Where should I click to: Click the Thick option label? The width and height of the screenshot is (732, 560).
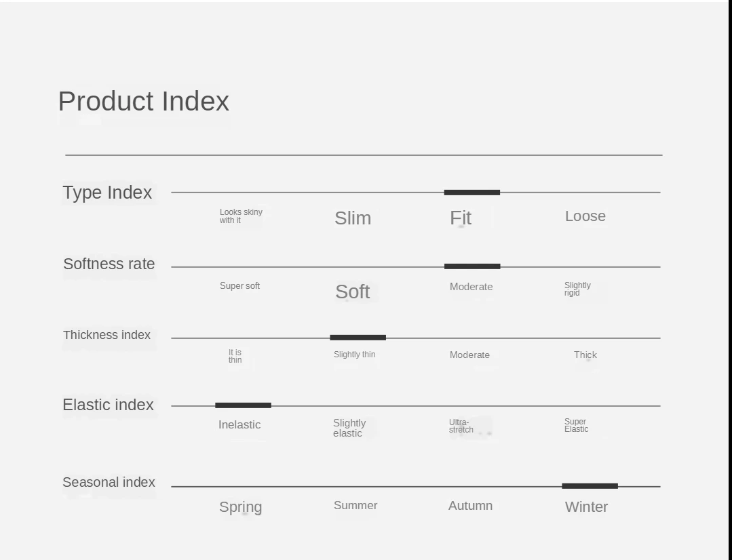[585, 355]
